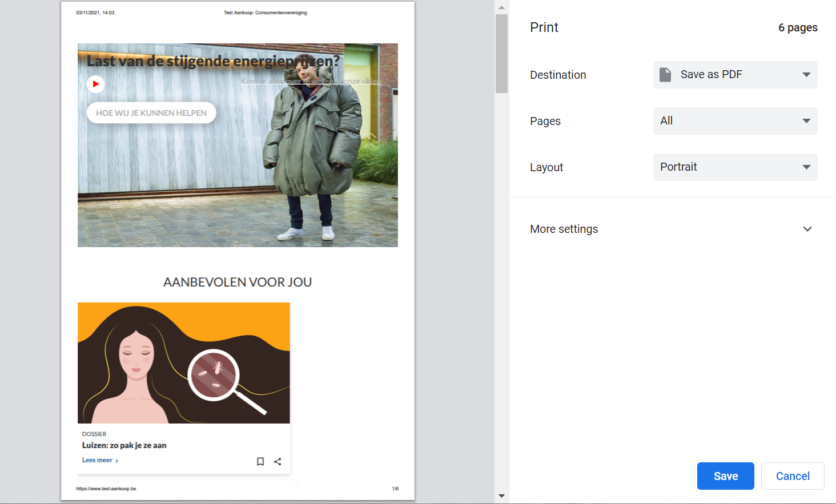Open the Layout dropdown set to Portrait
836x504 pixels.
tap(735, 167)
